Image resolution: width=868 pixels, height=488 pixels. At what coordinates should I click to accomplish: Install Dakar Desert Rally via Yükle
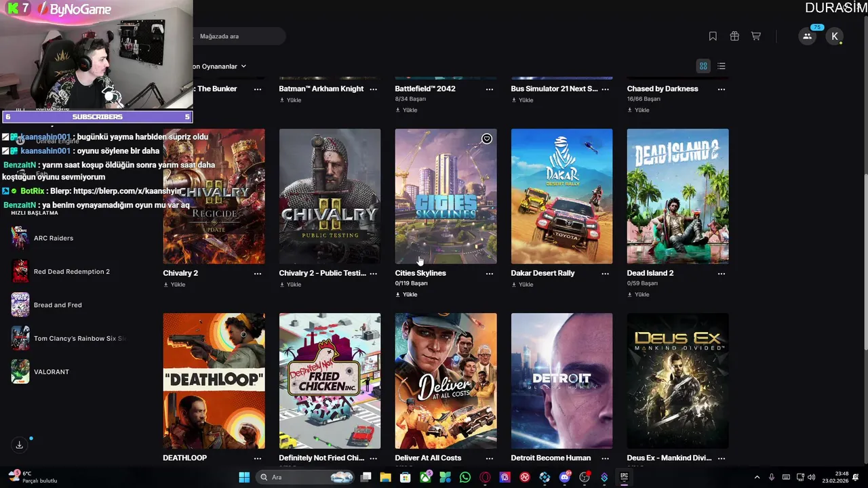522,285
